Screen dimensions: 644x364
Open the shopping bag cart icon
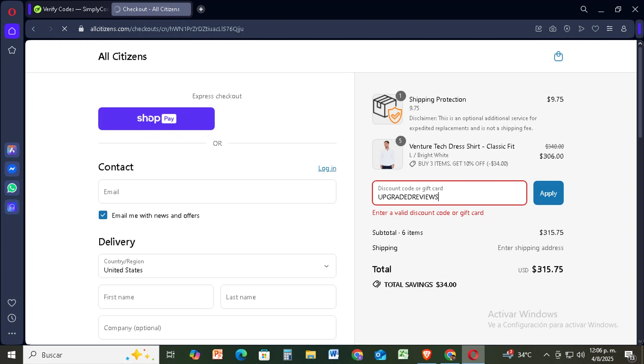(x=559, y=56)
